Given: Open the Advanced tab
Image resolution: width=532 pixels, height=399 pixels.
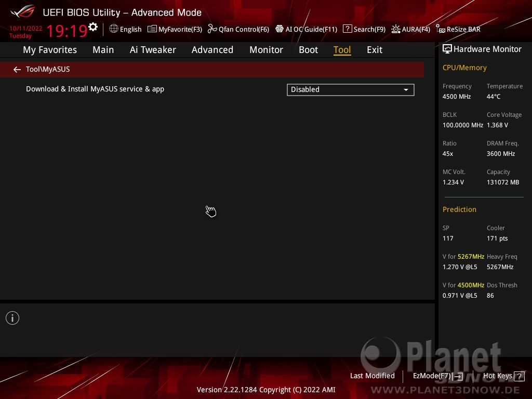Looking at the screenshot, I should click(x=212, y=49).
